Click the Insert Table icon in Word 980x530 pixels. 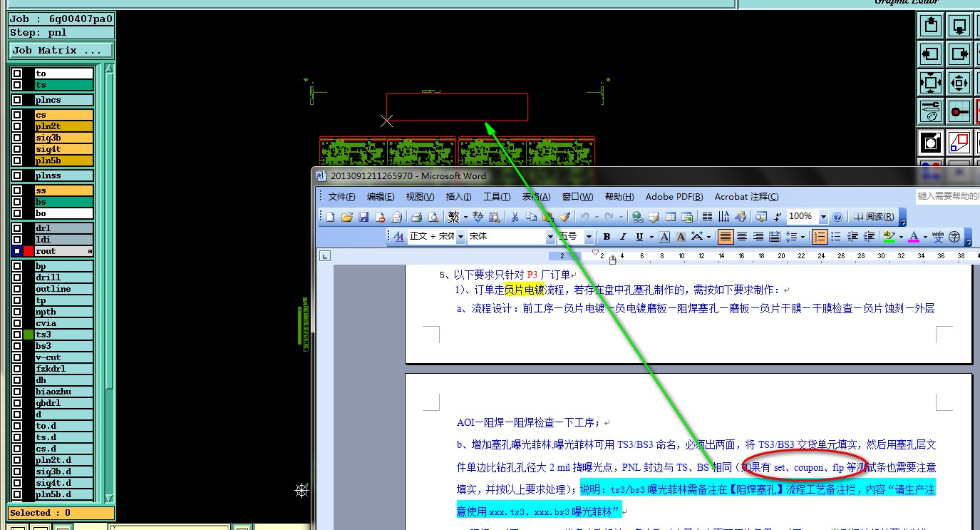tap(671, 216)
